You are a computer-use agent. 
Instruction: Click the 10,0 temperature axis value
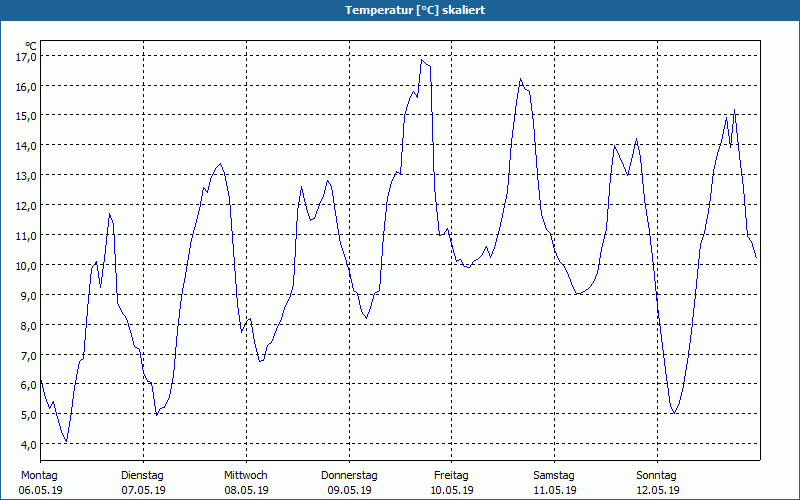(x=25, y=265)
